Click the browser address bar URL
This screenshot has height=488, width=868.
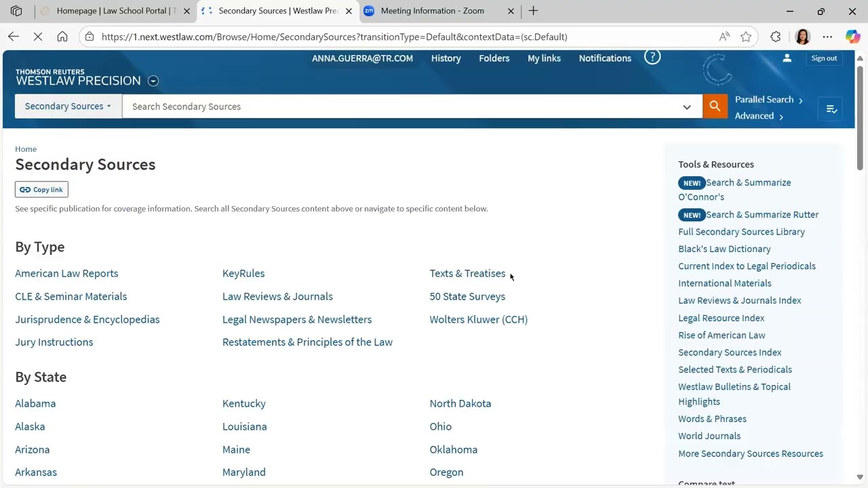point(334,37)
